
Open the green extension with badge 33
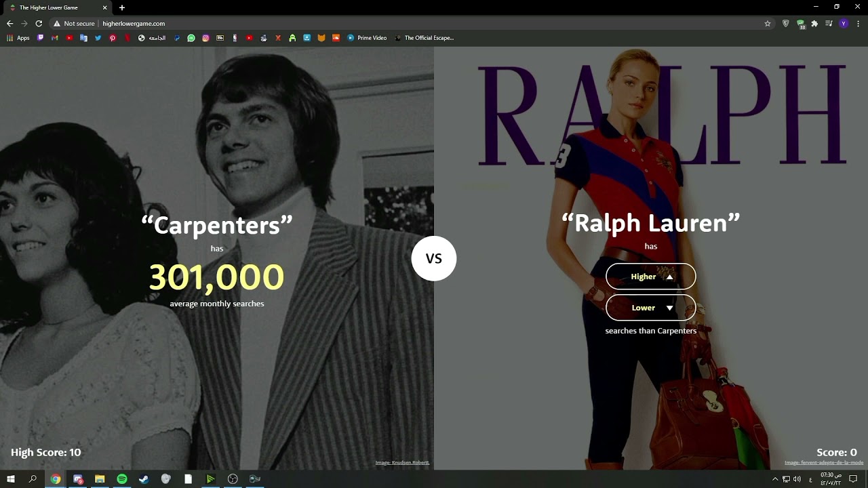point(801,24)
